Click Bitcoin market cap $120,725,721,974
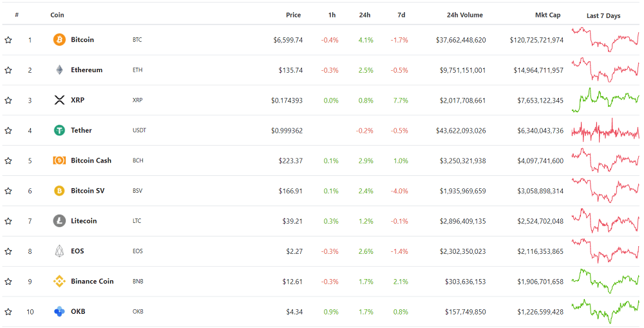 [x=537, y=41]
